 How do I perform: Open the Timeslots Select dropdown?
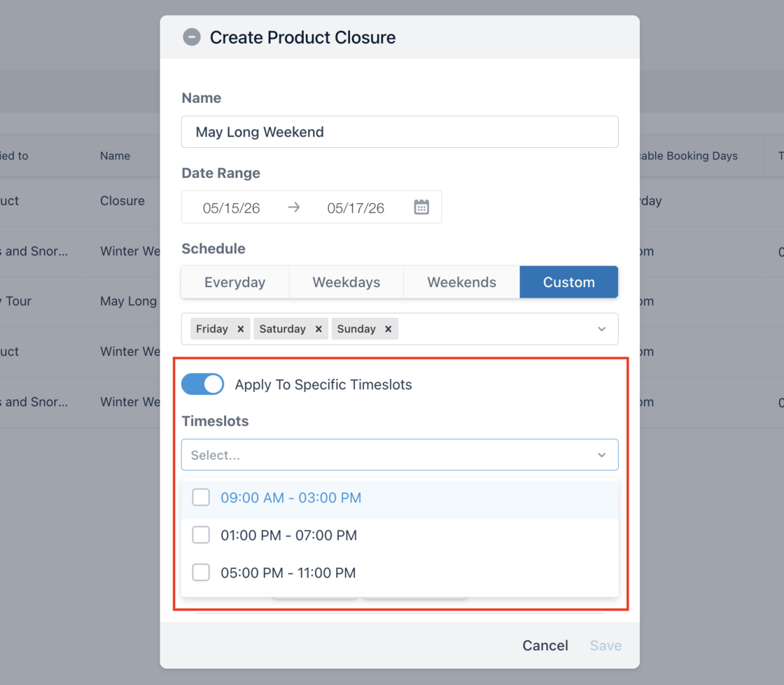(x=400, y=455)
